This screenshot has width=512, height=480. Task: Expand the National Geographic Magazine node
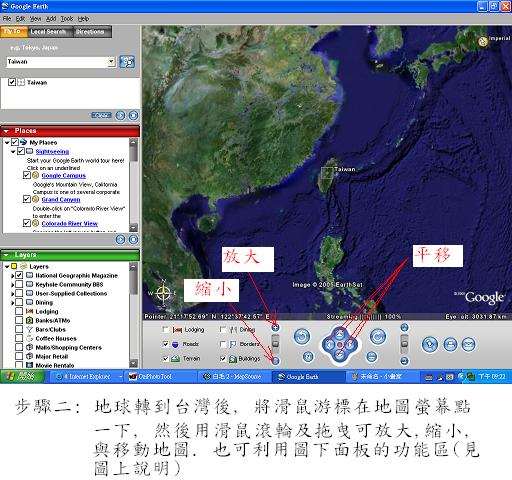pos(13,276)
